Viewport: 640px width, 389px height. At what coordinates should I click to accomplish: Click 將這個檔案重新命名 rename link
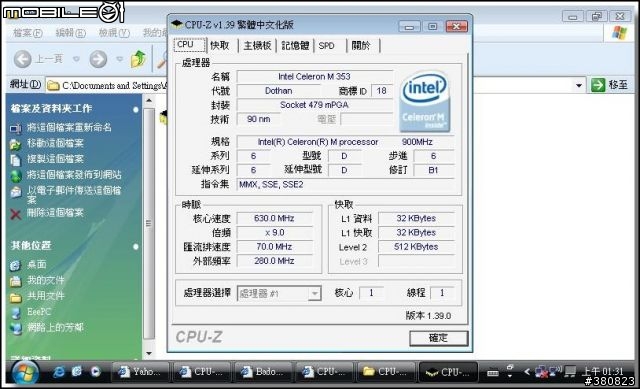click(69, 127)
